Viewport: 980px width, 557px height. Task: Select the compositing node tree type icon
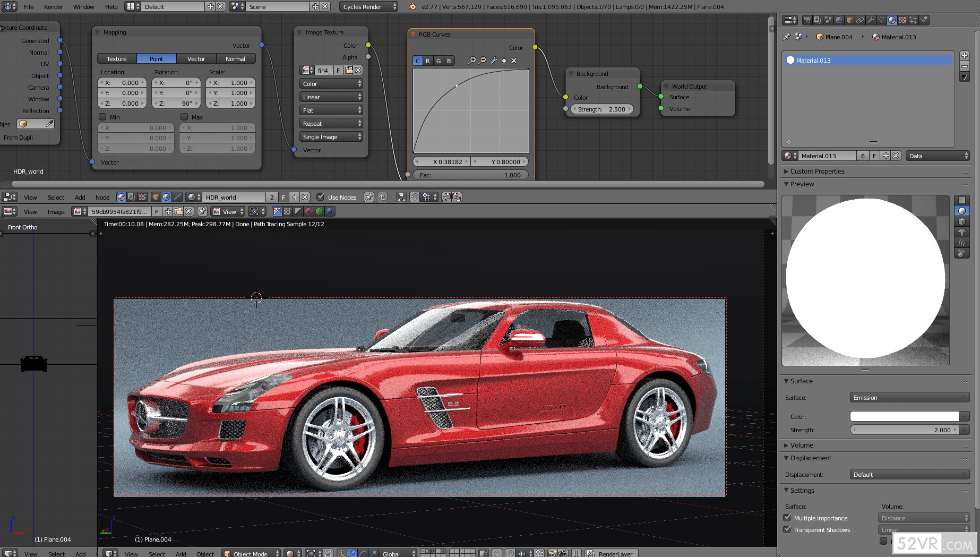click(x=132, y=197)
